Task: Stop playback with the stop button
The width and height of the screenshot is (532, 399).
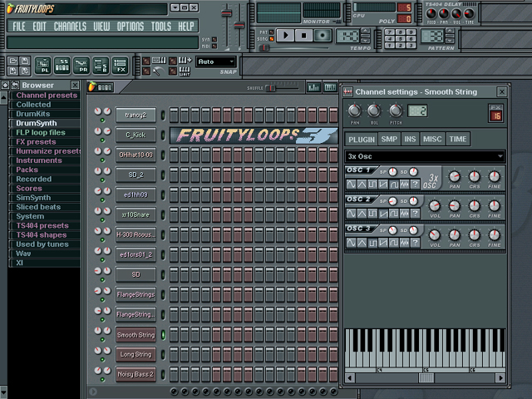Action: coord(304,35)
